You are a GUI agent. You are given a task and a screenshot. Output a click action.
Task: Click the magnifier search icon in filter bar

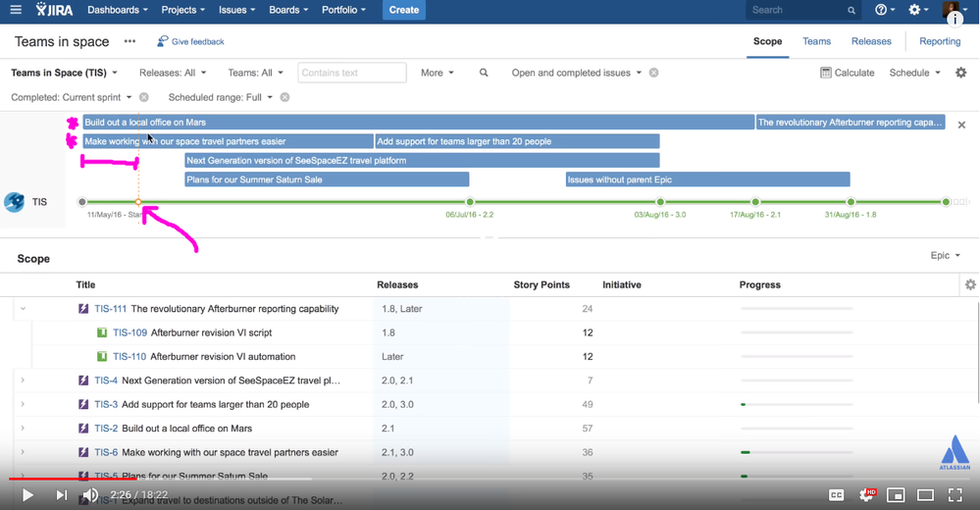tap(484, 73)
